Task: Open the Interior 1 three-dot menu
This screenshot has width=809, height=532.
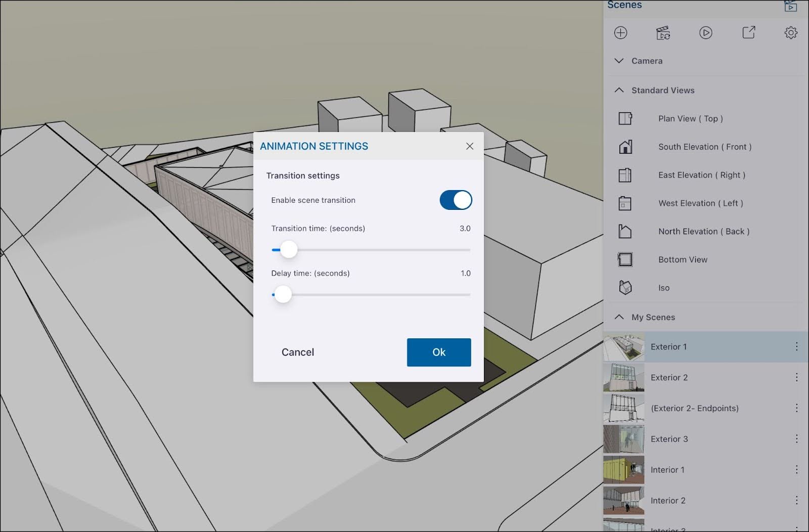Action: [796, 469]
